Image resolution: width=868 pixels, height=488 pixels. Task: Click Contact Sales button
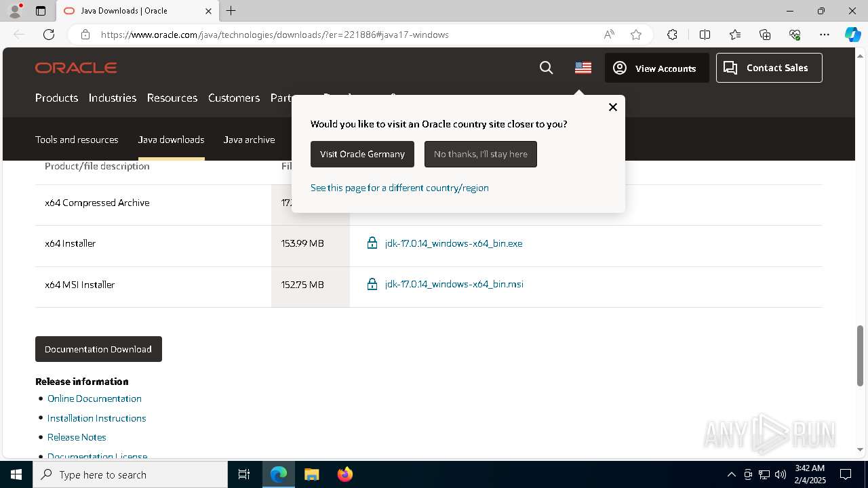point(769,68)
